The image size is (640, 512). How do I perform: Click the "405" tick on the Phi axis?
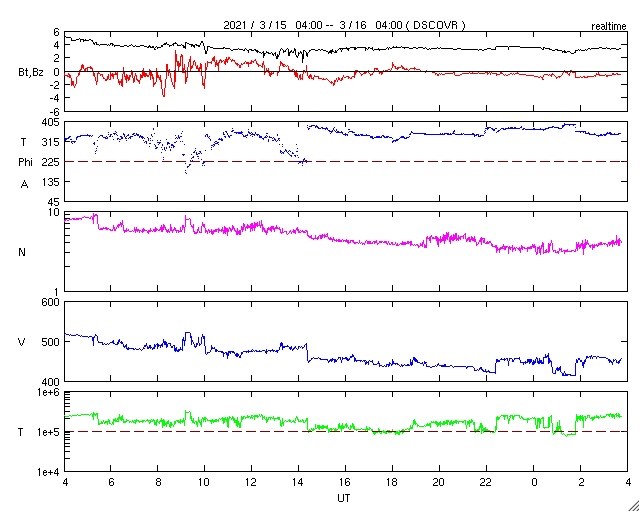tap(52, 122)
